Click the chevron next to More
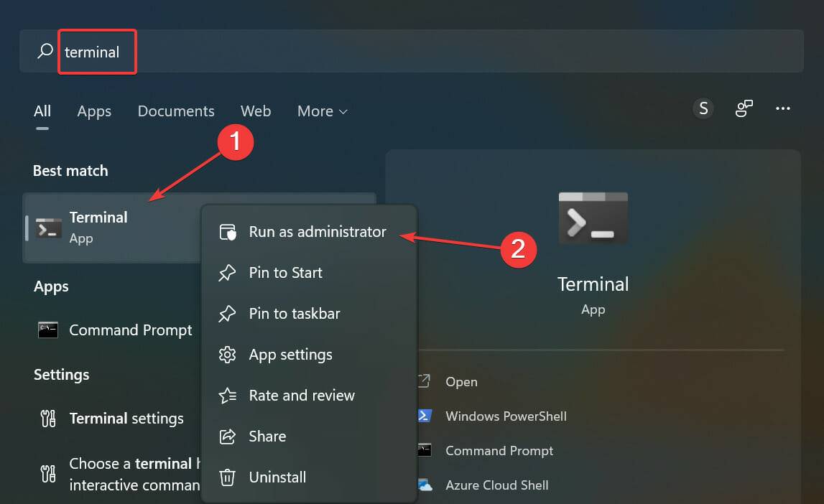Screen dimensions: 824x504 (x=344, y=112)
